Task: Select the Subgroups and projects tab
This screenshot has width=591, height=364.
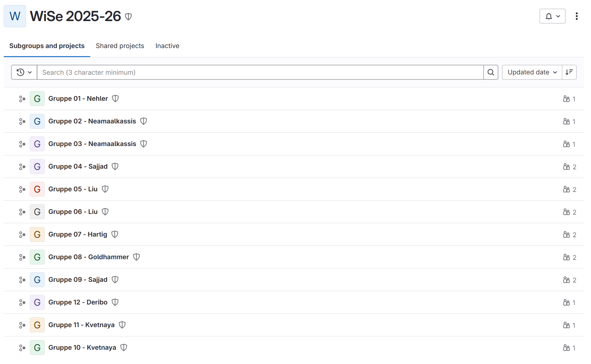Action: [47, 46]
